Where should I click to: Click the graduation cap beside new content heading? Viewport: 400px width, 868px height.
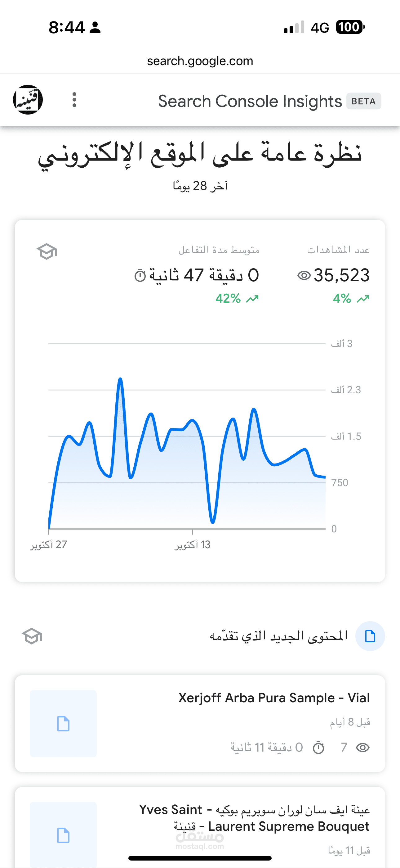[x=32, y=636]
